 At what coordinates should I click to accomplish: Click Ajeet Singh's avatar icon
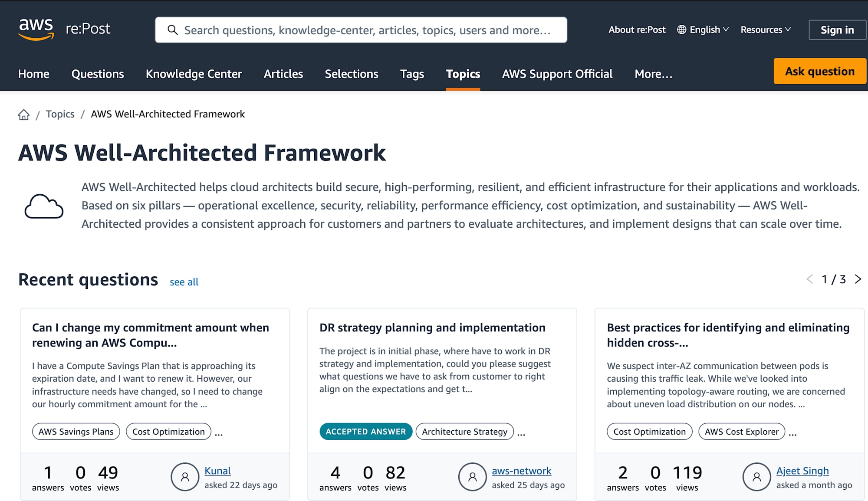coord(756,477)
